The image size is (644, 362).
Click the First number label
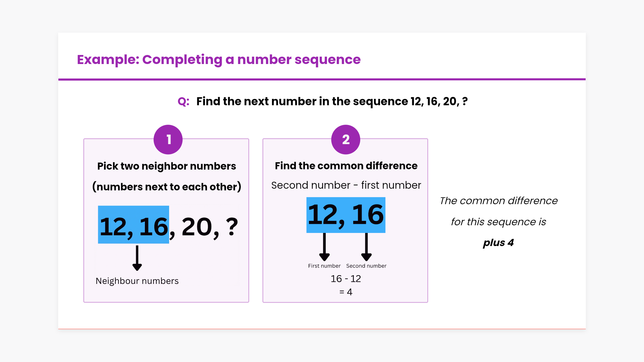tap(324, 266)
